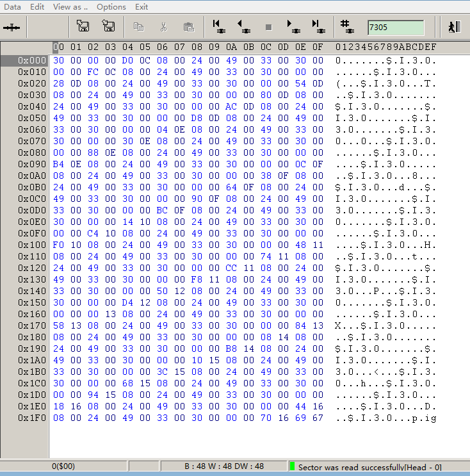Click the Stop square button
The height and width of the screenshot is (476, 470).
(268, 28)
